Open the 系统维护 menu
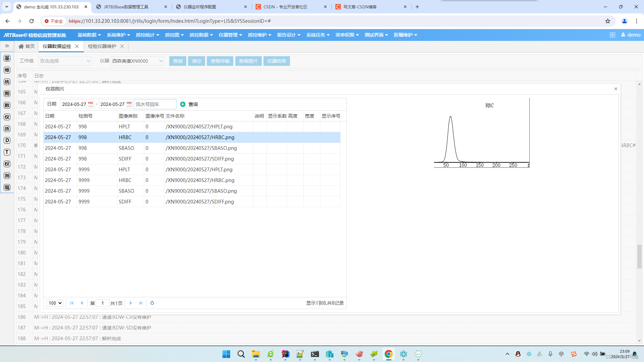The image size is (644, 362). [x=118, y=35]
